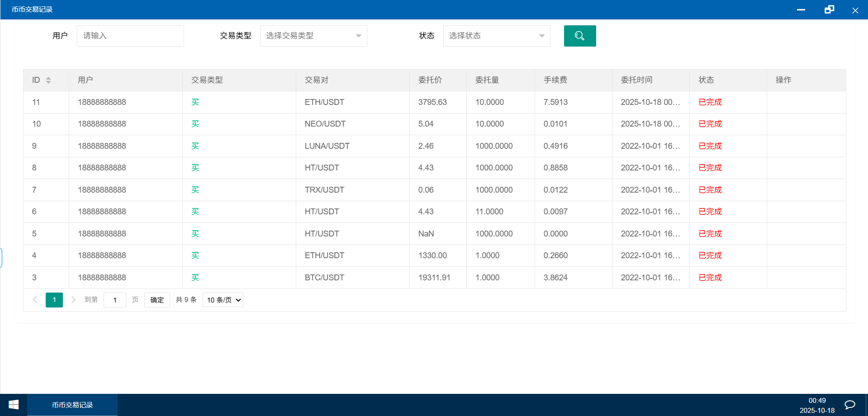Open the notification center speech bubble

click(x=849, y=405)
